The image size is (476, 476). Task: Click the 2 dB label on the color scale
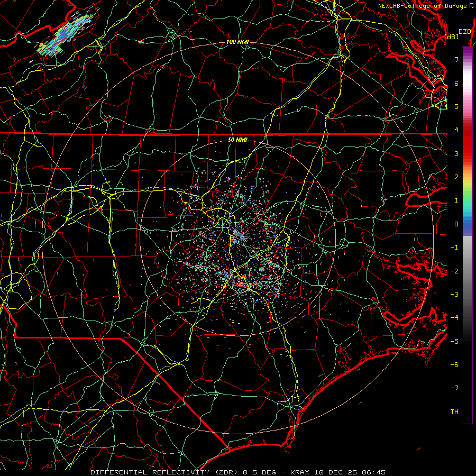pyautogui.click(x=456, y=177)
